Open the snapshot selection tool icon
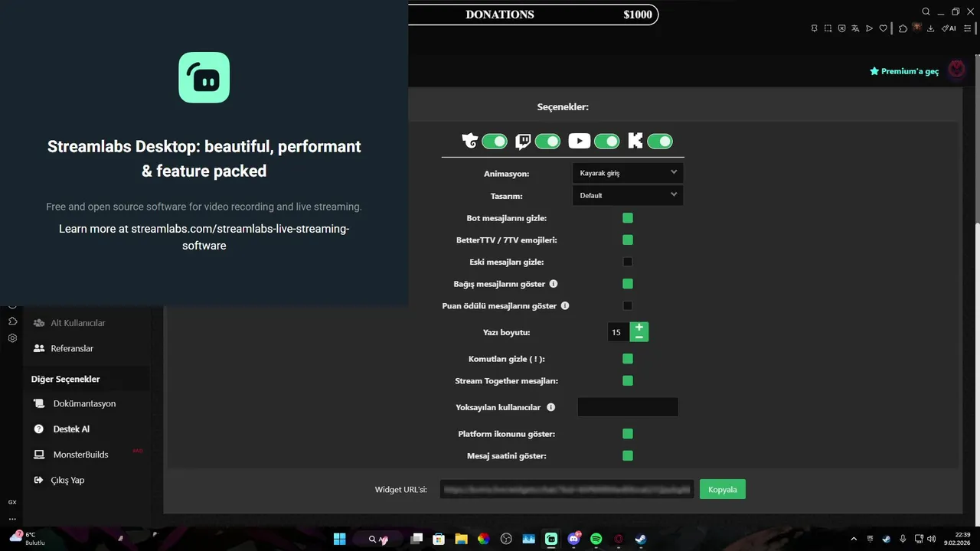980x551 pixels. click(x=828, y=28)
